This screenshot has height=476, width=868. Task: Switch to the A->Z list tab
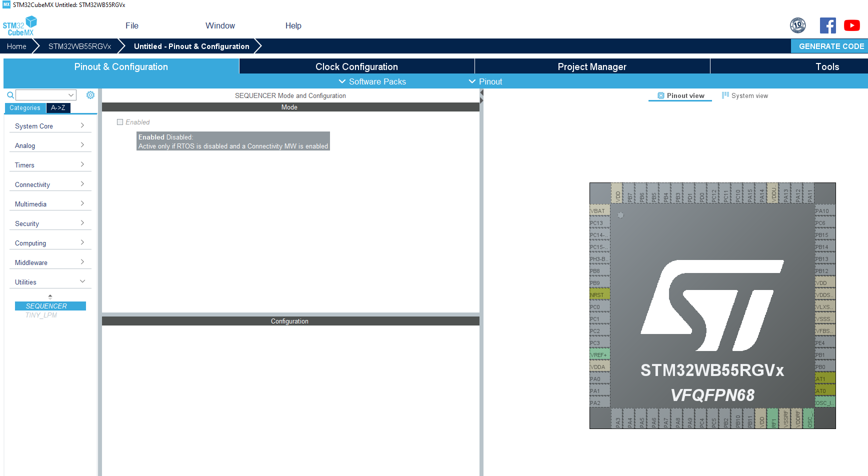(58, 108)
